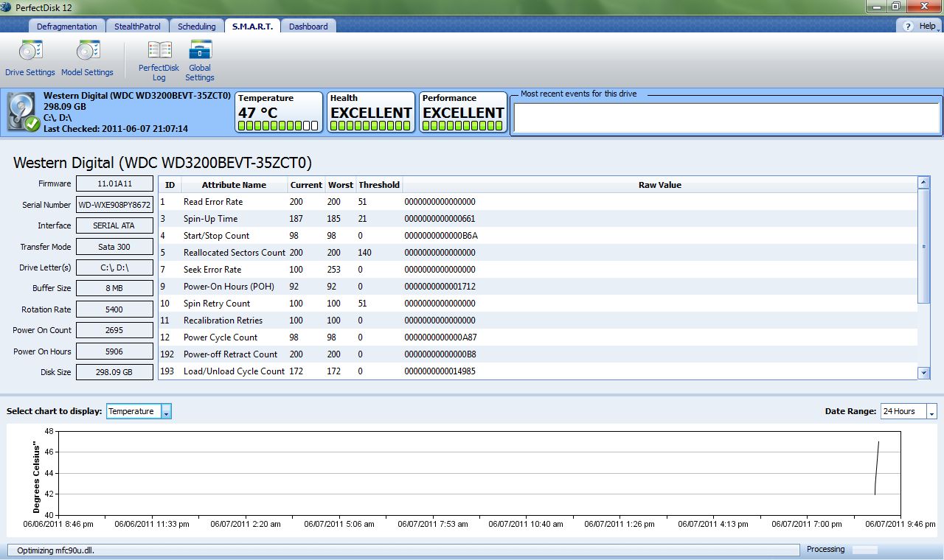This screenshot has width=944, height=560.
Task: Click the Disk Size field 298.09 GB
Action: coord(114,372)
